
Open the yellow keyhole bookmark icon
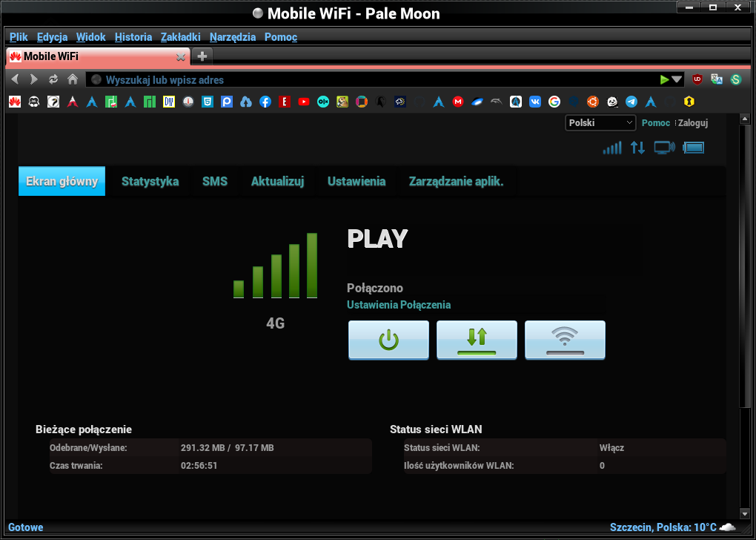pos(689,102)
